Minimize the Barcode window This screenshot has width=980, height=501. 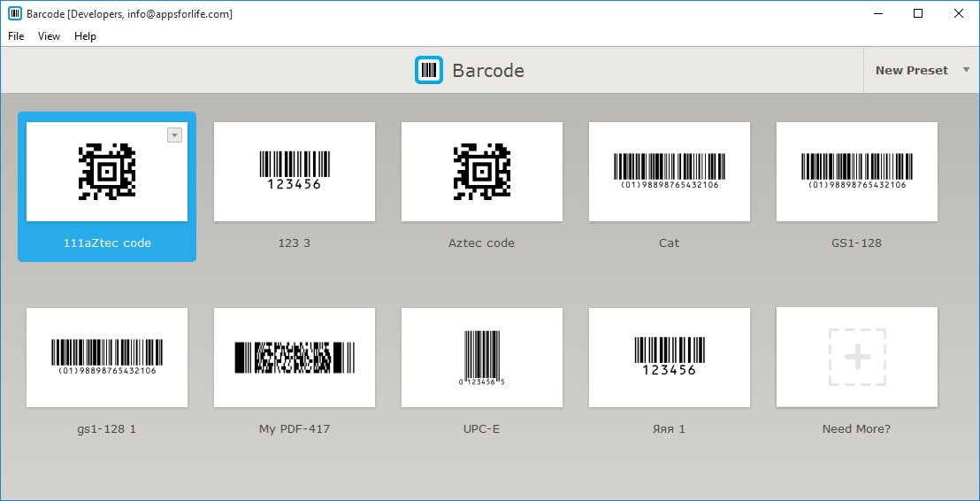[x=877, y=14]
